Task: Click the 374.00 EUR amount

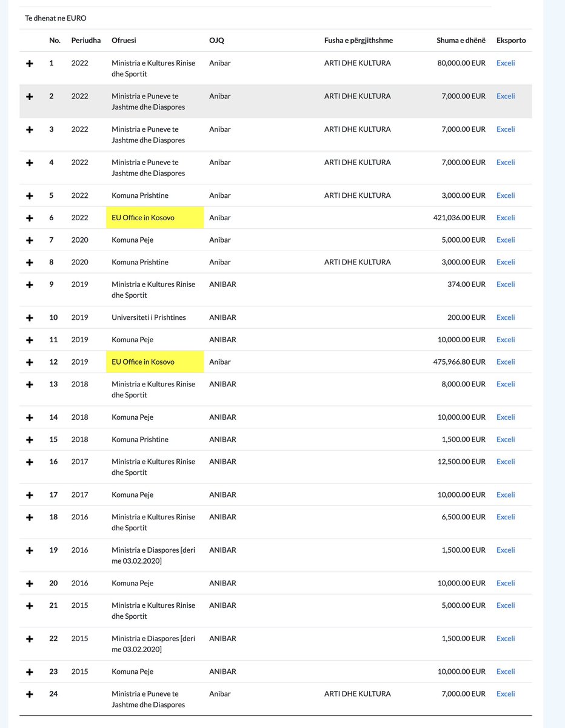Action: [467, 285]
